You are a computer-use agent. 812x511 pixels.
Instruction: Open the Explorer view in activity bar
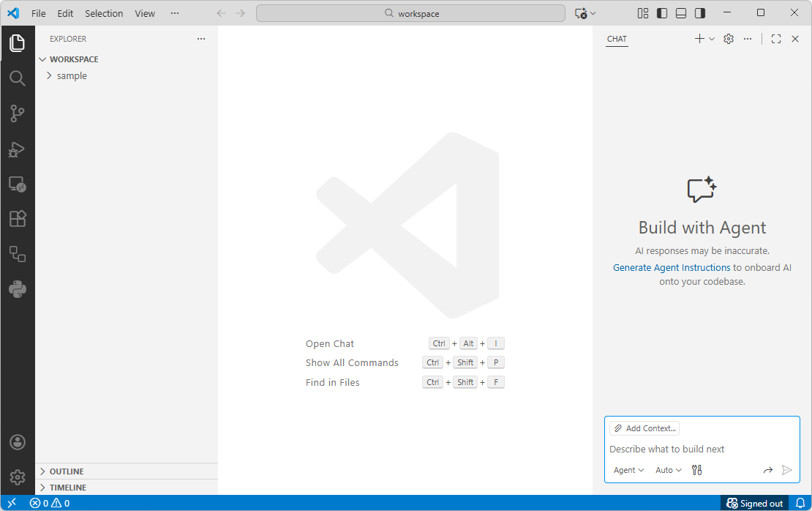(x=17, y=43)
